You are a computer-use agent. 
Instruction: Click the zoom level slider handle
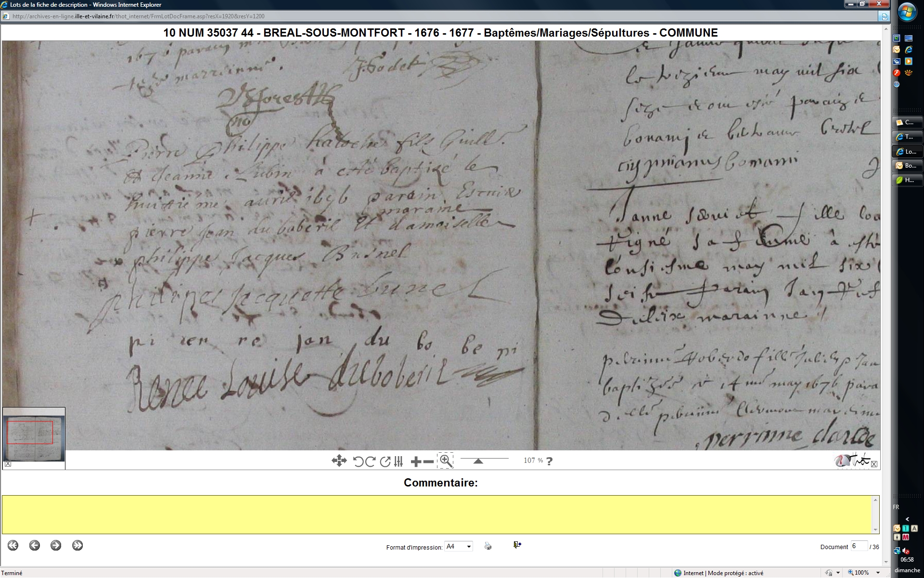click(x=478, y=461)
